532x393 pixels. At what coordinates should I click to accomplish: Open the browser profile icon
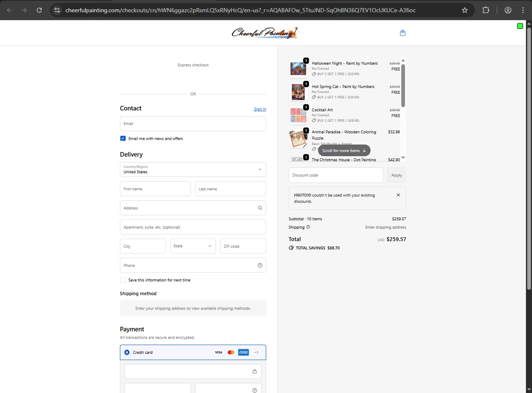pos(508,10)
